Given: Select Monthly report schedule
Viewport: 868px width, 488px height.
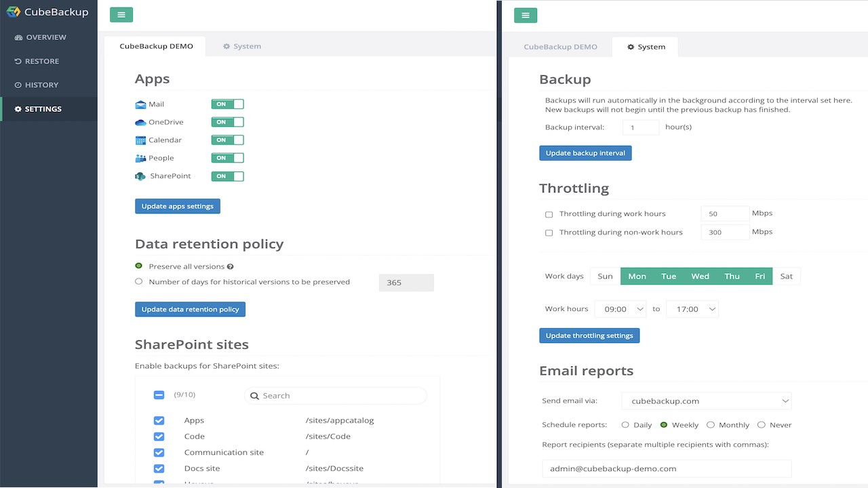Looking at the screenshot, I should point(711,425).
